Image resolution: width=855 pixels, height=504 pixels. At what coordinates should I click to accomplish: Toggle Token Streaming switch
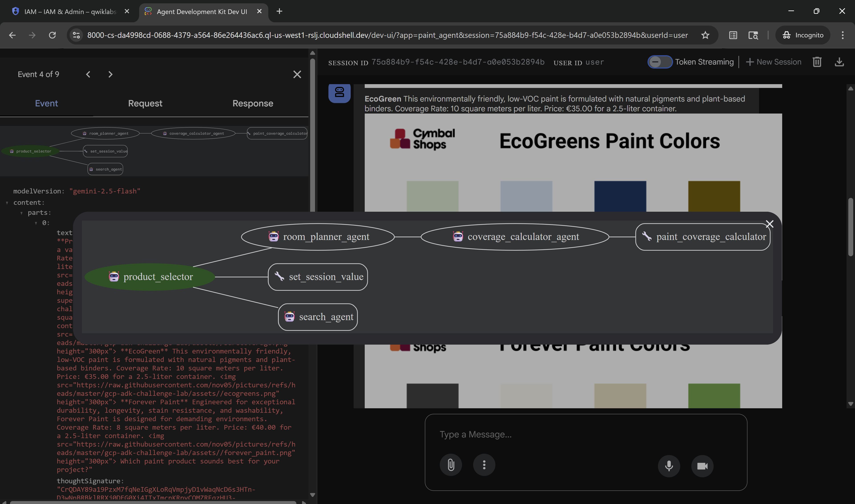click(x=660, y=62)
